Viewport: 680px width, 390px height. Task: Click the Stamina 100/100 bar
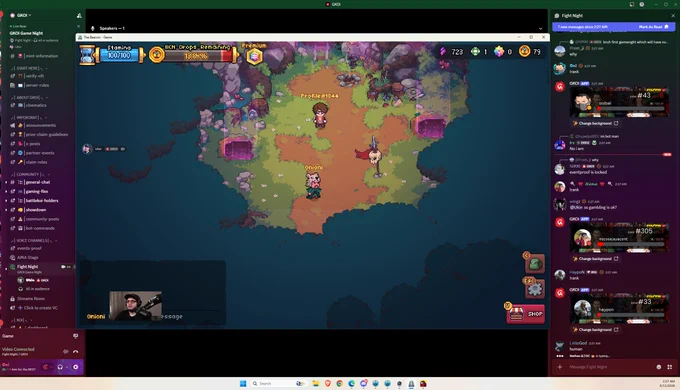[x=119, y=55]
